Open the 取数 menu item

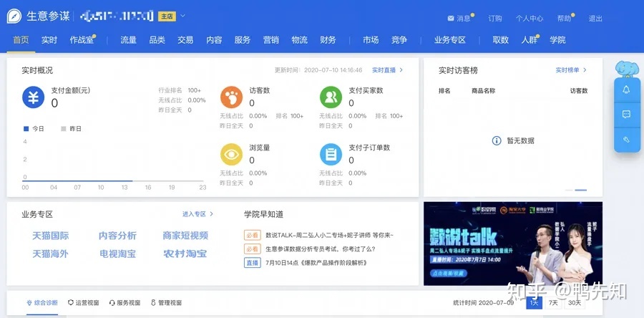[501, 40]
